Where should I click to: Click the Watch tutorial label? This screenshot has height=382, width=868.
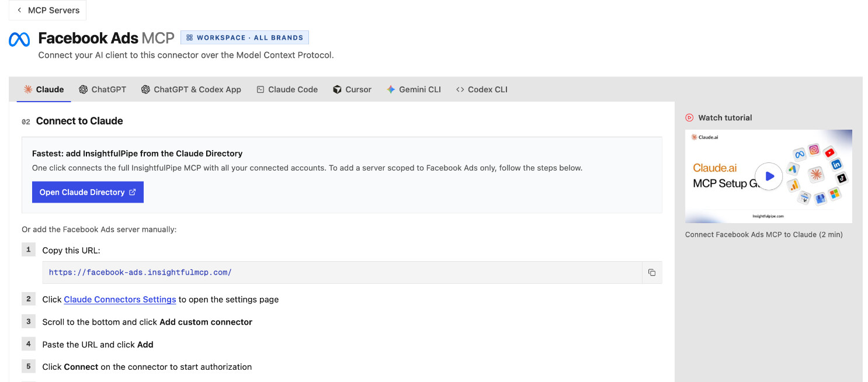point(725,117)
